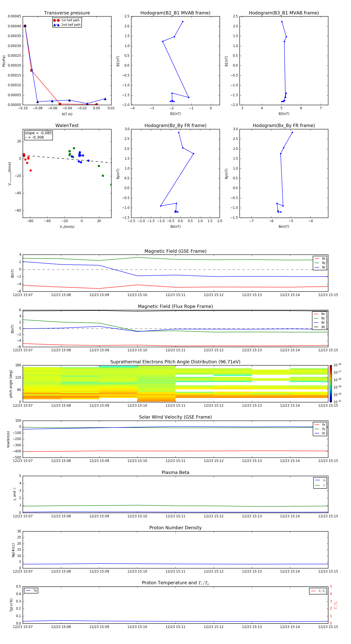
Task: Click the "Hodogram(B2_B1 MVAB frame)" title
Action: [x=175, y=13]
